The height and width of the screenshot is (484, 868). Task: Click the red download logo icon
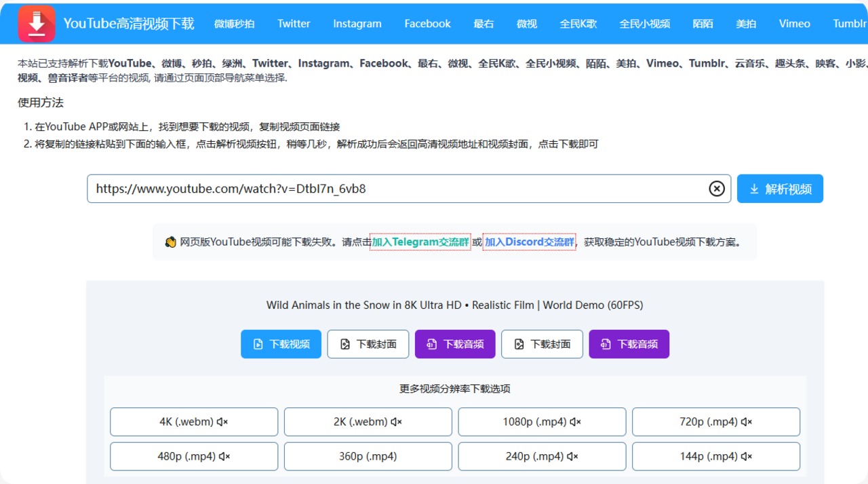[x=37, y=24]
